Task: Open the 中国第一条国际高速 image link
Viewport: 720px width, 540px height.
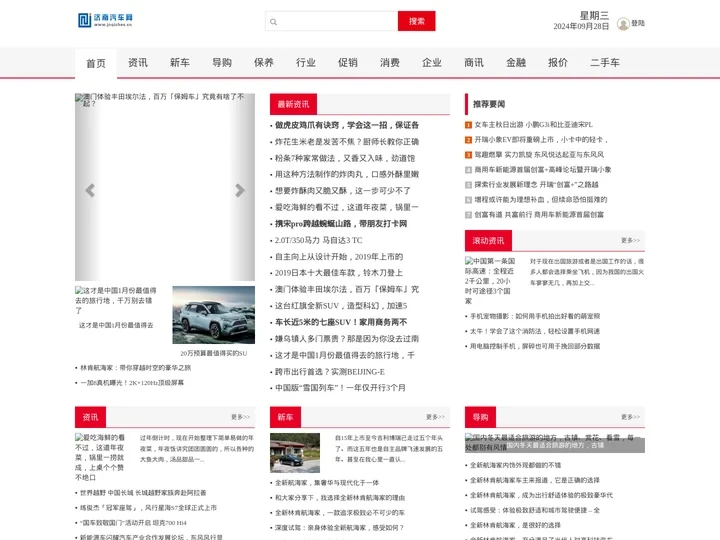Action: [x=490, y=281]
